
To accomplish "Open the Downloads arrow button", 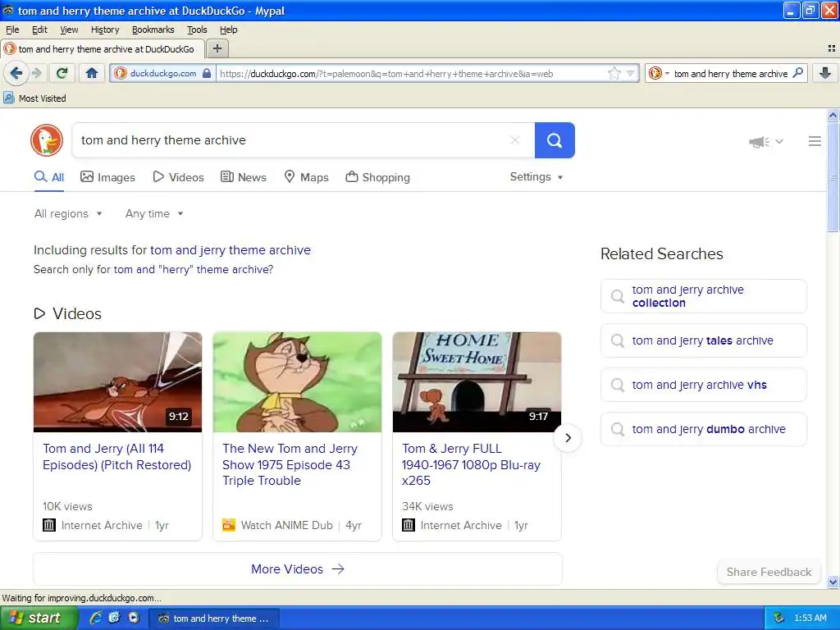I will pyautogui.click(x=825, y=73).
